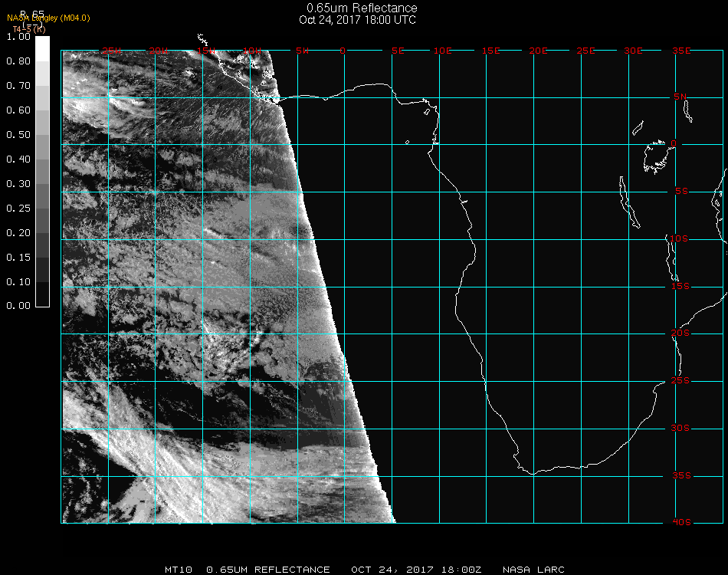Click the 5E longitude label

398,51
